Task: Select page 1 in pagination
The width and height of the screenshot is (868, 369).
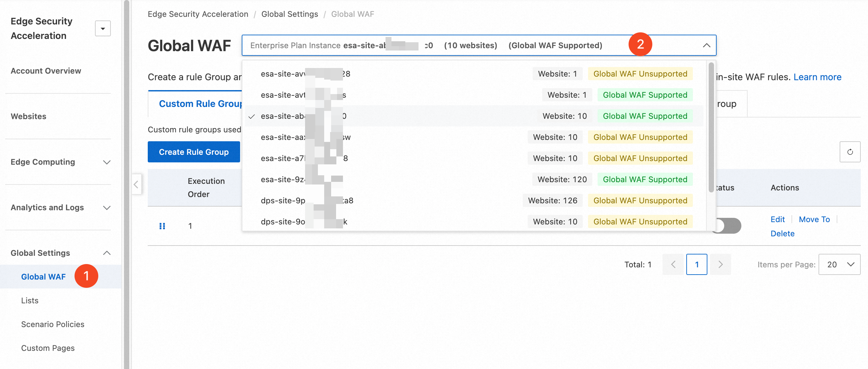Action: [697, 264]
